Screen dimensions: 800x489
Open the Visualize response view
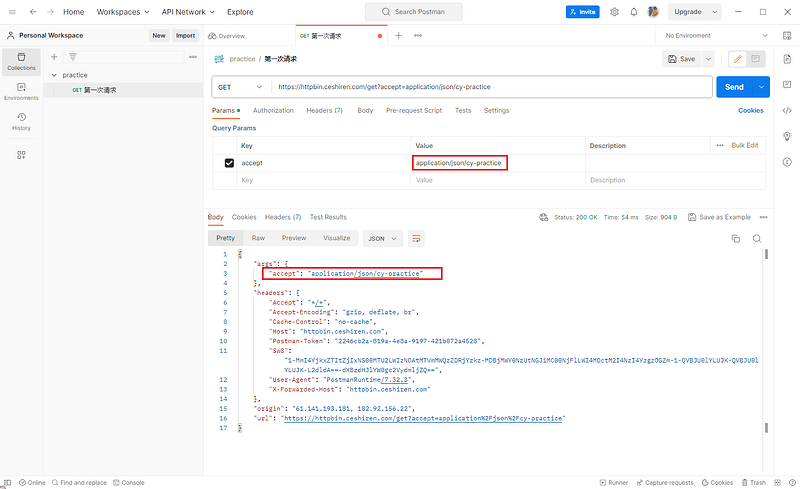tap(336, 238)
